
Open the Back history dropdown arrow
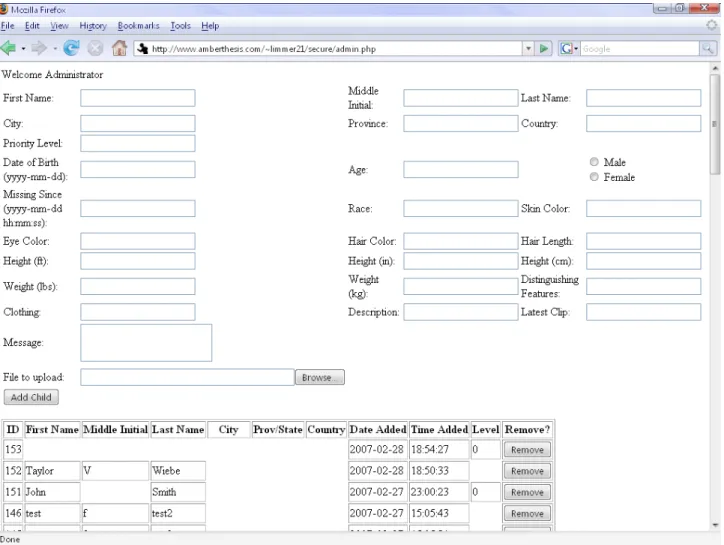[23, 48]
